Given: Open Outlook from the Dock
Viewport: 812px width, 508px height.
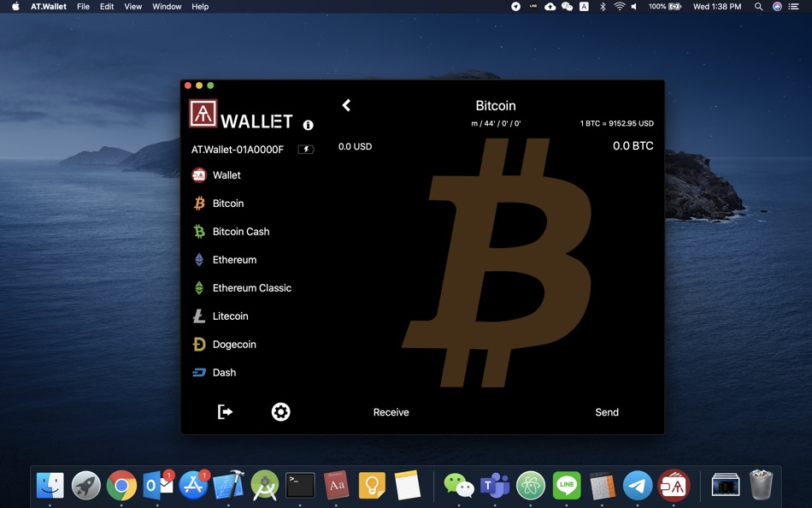Looking at the screenshot, I should coord(157,486).
